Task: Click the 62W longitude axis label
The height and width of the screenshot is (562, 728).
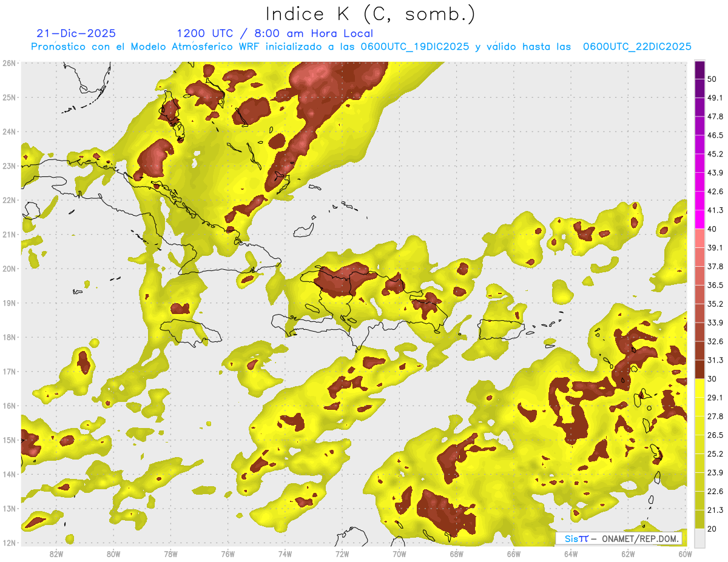Action: (629, 554)
